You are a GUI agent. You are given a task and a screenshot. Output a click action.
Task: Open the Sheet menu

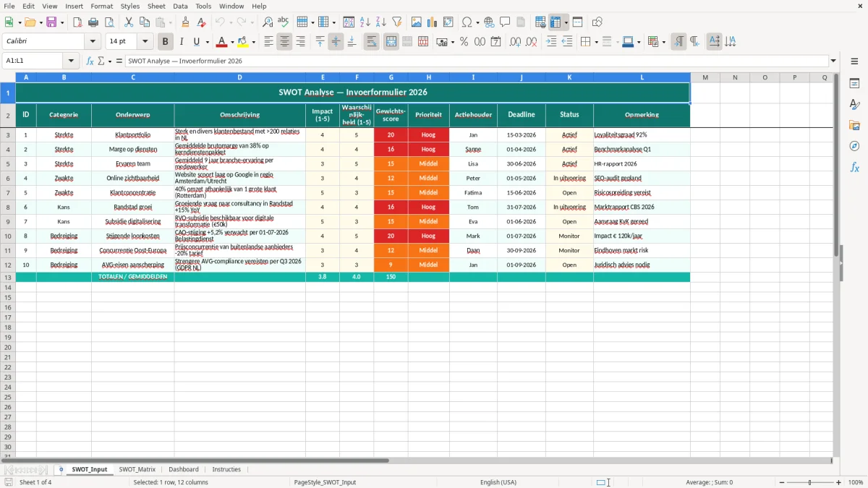[x=156, y=6]
